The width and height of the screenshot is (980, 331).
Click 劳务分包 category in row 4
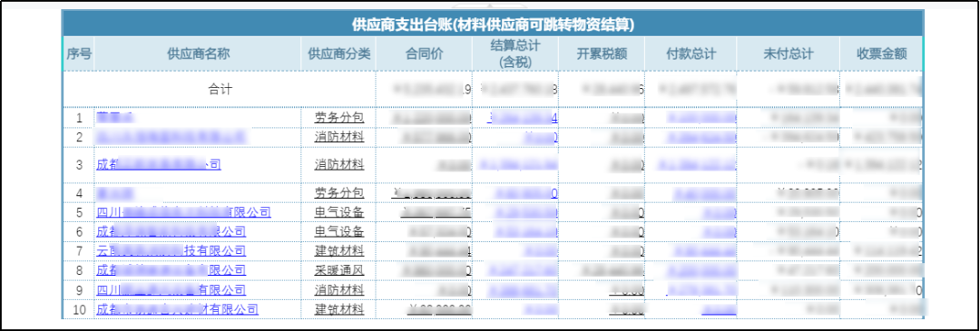[x=339, y=193]
